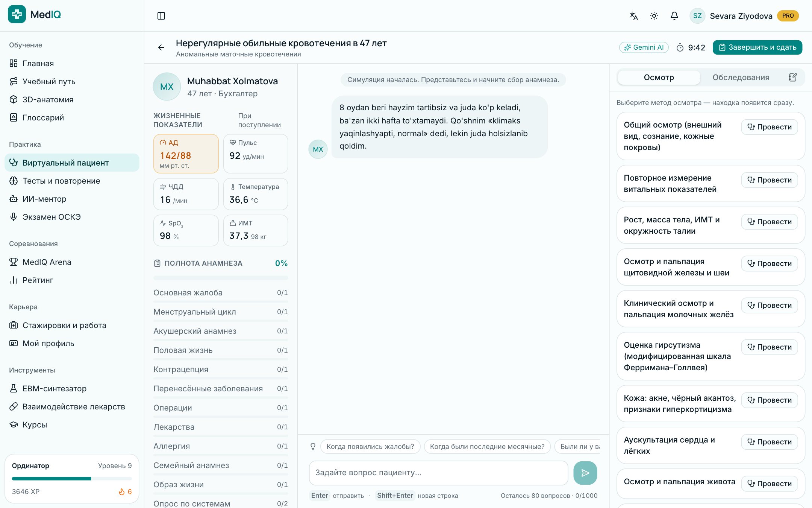Toggle the light/dark theme sun icon
Viewport: 812px width, 508px height.
pyautogui.click(x=654, y=16)
